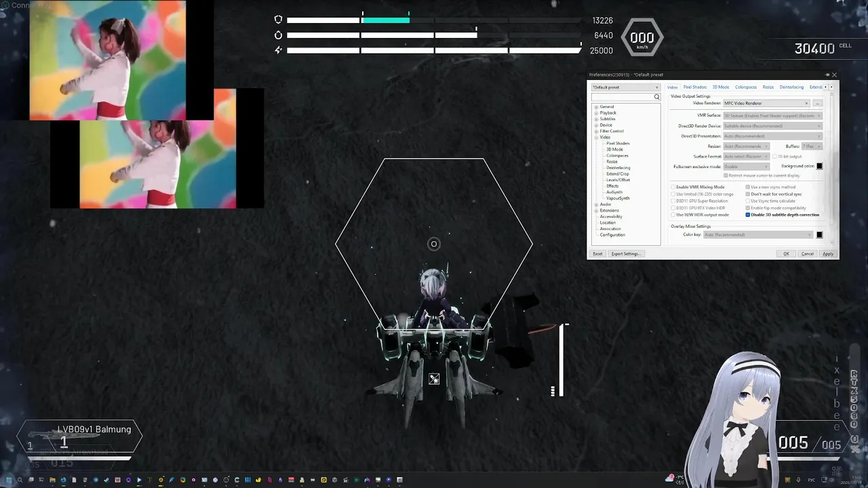This screenshot has width=868, height=488.
Task: Pick the Color key swatch
Action: [x=819, y=235]
